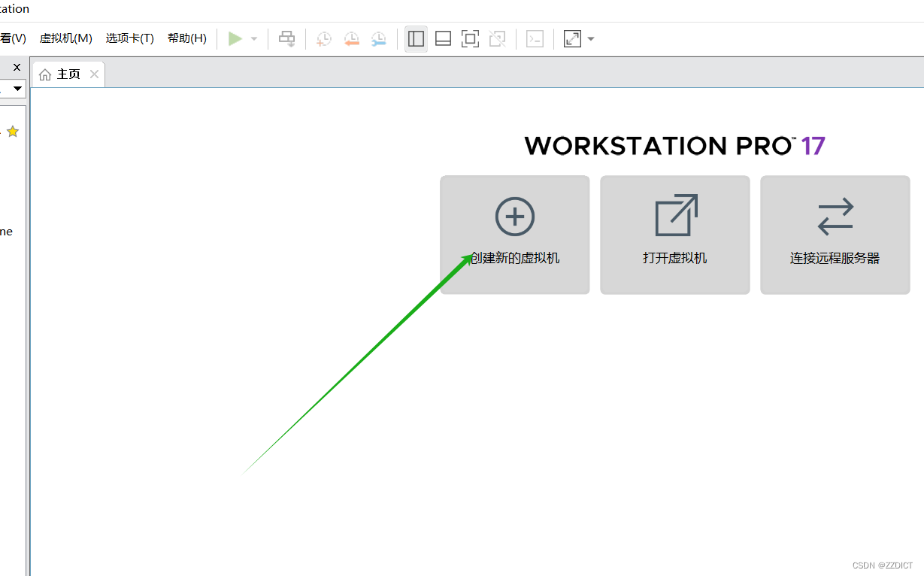Open the stretch options dropdown arrow
This screenshot has width=924, height=576.
point(591,38)
